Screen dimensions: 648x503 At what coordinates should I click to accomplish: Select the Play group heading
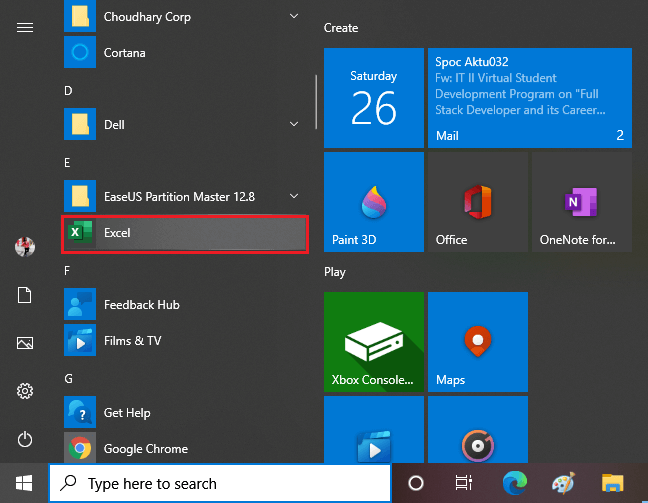pyautogui.click(x=335, y=272)
